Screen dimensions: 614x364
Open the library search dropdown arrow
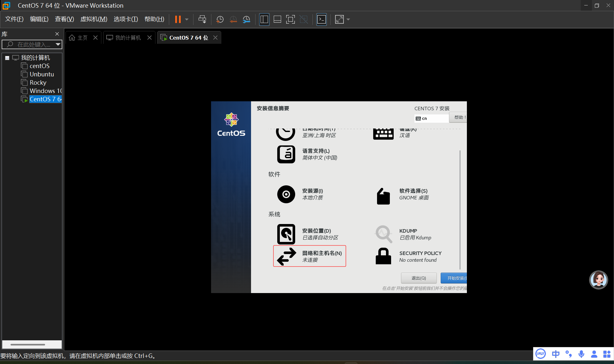coord(58,44)
